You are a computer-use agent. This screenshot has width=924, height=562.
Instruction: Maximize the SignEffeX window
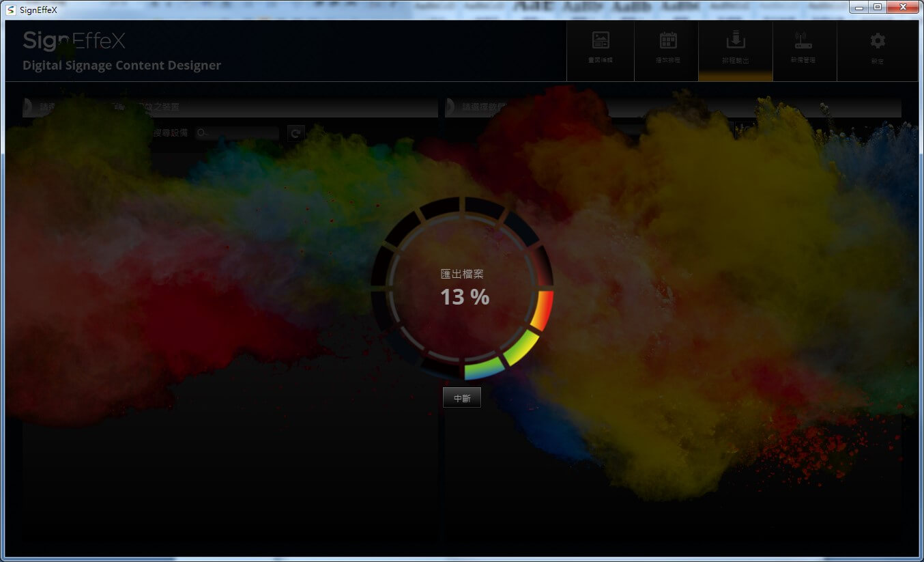click(878, 8)
